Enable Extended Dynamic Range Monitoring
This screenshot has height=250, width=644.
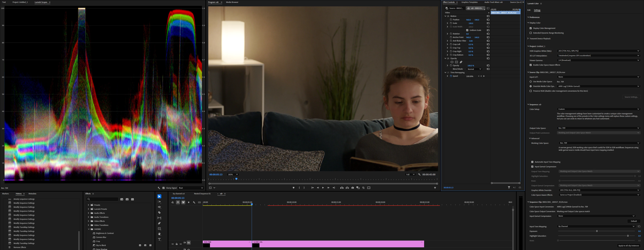pyautogui.click(x=530, y=33)
